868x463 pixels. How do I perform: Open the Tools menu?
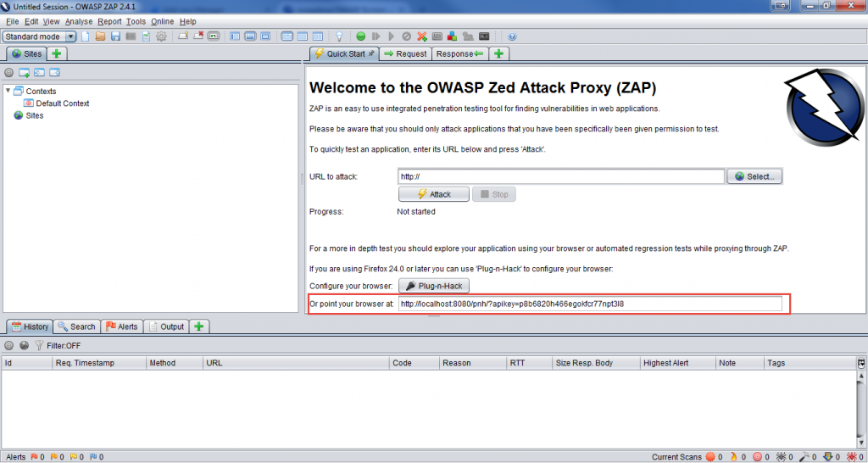pyautogui.click(x=136, y=21)
